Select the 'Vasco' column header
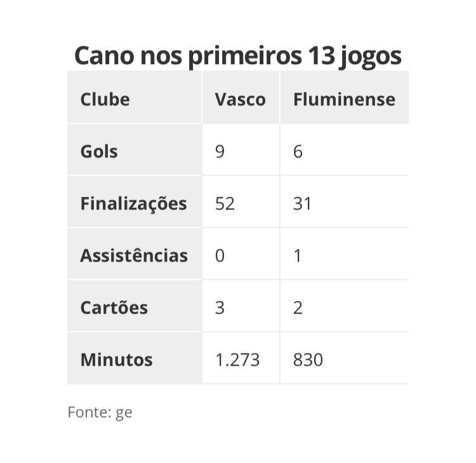 [x=241, y=97]
